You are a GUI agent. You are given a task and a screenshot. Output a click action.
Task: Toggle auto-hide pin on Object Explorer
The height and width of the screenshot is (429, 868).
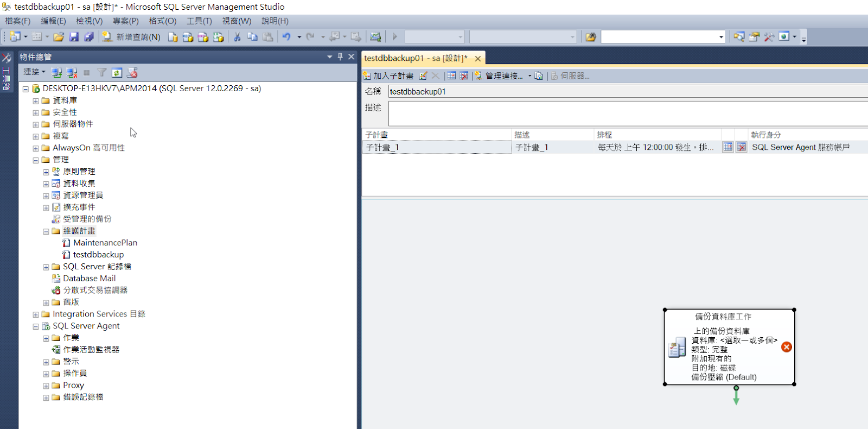tap(340, 56)
